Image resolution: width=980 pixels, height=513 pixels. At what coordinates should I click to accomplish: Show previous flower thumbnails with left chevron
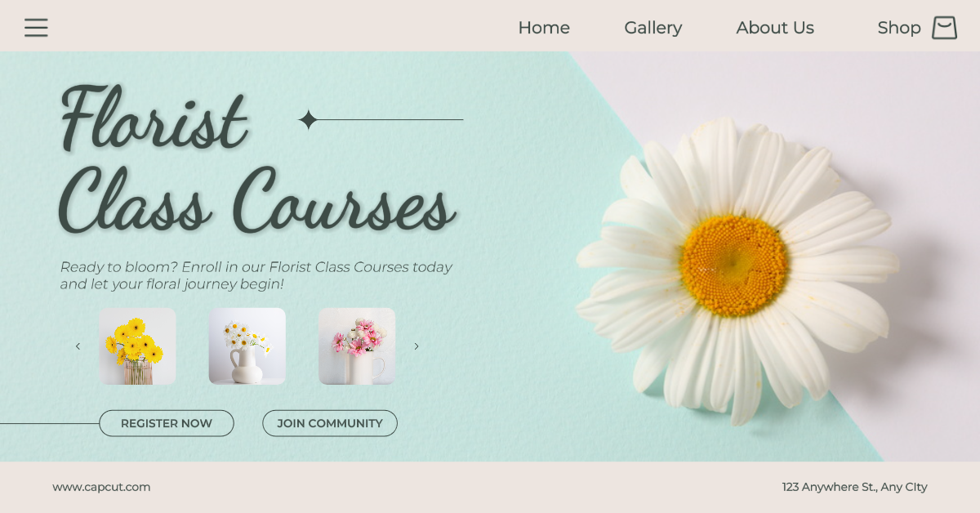coord(78,346)
